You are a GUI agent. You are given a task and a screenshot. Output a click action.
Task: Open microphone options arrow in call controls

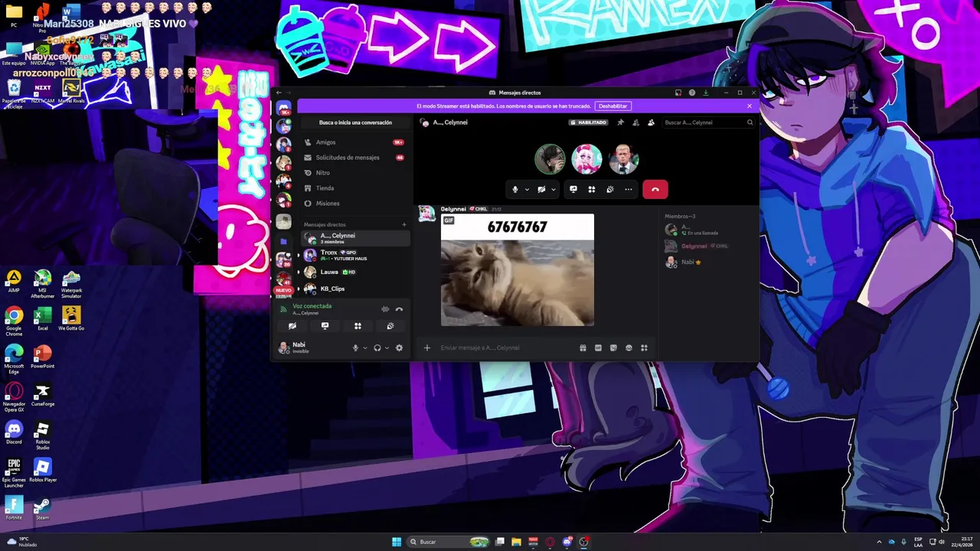click(527, 189)
